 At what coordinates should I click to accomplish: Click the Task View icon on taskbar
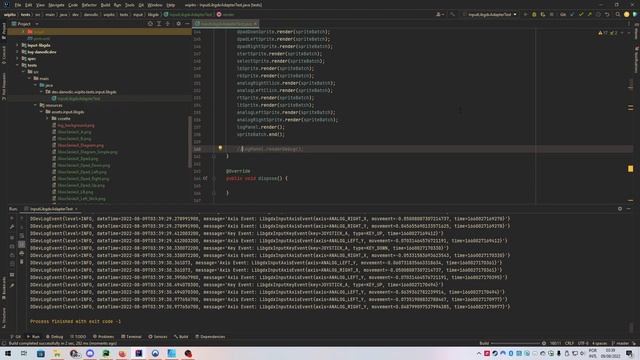(x=24, y=353)
